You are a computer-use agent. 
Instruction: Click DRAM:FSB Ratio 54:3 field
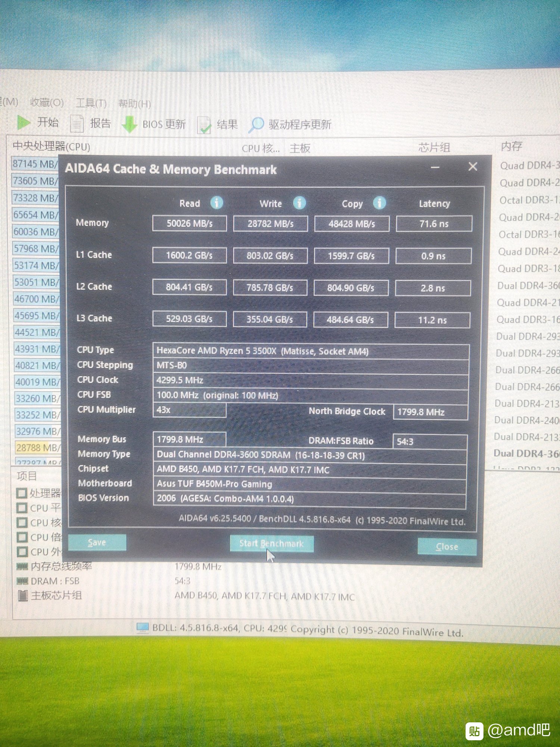coord(430,442)
